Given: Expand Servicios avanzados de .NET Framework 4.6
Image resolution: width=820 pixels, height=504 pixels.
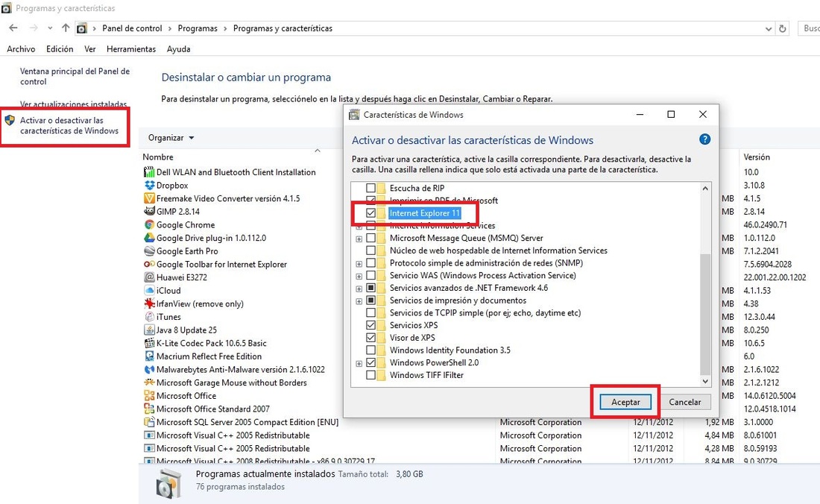Looking at the screenshot, I should [x=359, y=289].
